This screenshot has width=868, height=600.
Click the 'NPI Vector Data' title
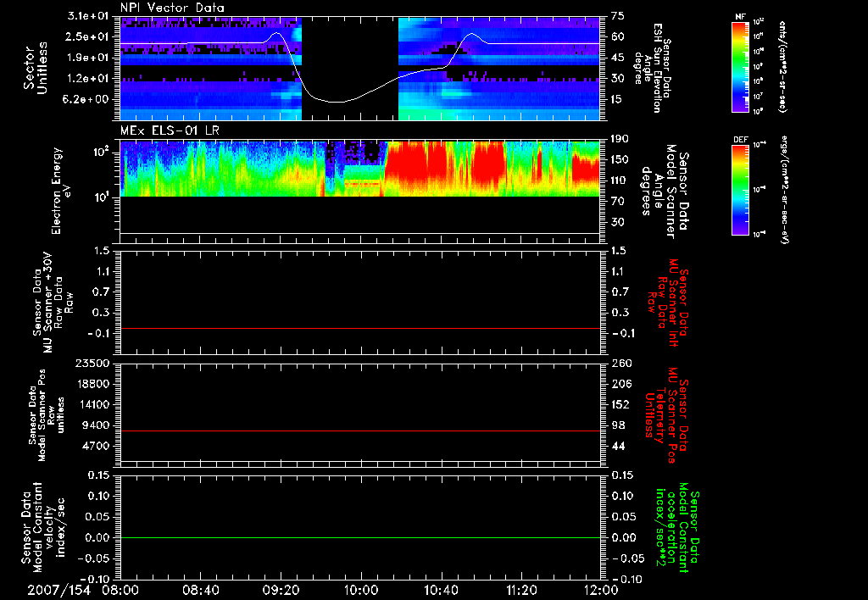(172, 8)
